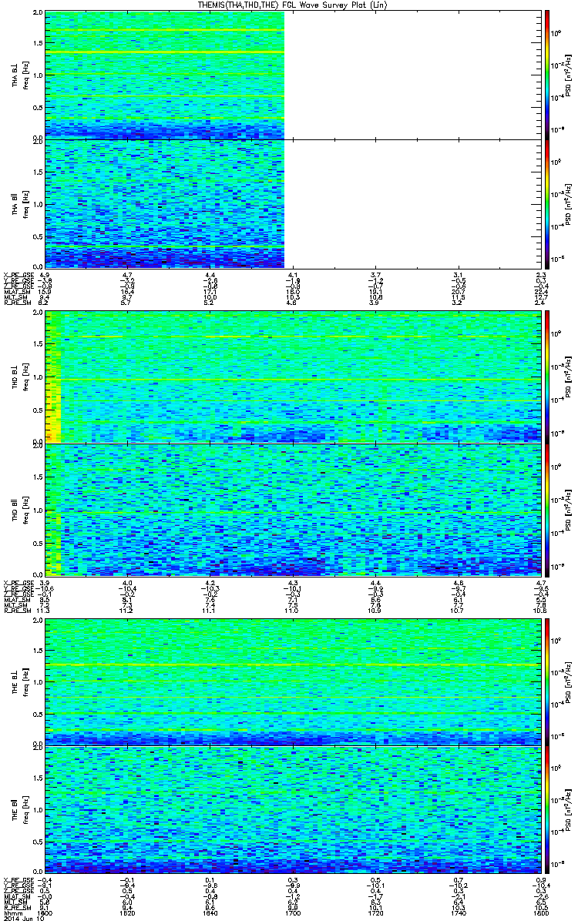Viewport: 578px width, 924px height.
Task: Click the "1740" time tick label
Action: [x=457, y=913]
